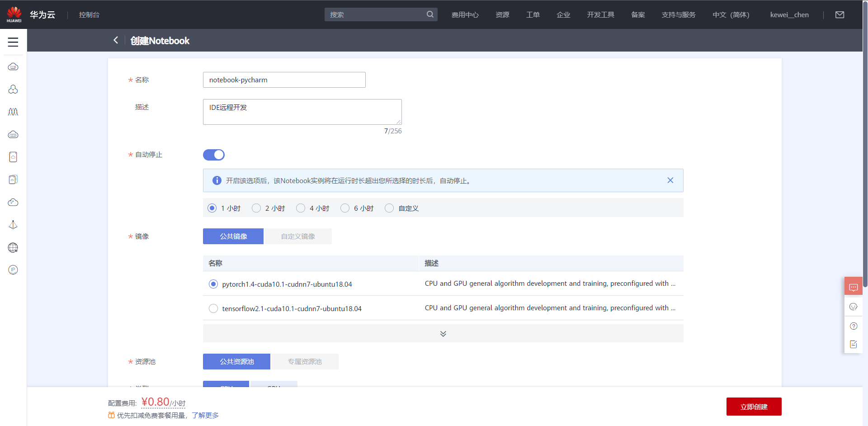The height and width of the screenshot is (426, 868).
Task: Click the three-circle cluster sidebar icon
Action: (x=13, y=90)
